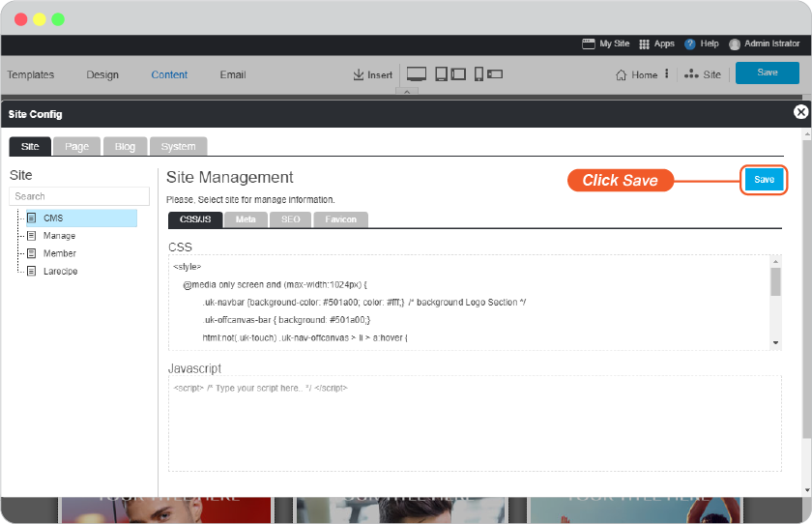The width and height of the screenshot is (812, 524).
Task: Click the Manage page icon in tree
Action: 32,236
